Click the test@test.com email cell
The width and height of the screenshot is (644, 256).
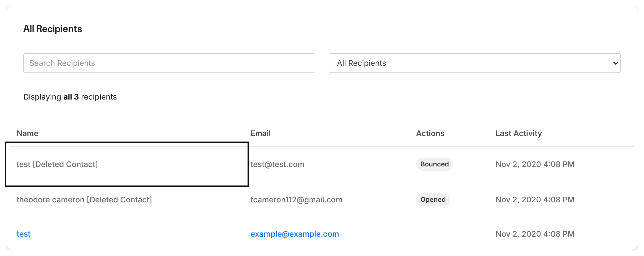point(277,164)
